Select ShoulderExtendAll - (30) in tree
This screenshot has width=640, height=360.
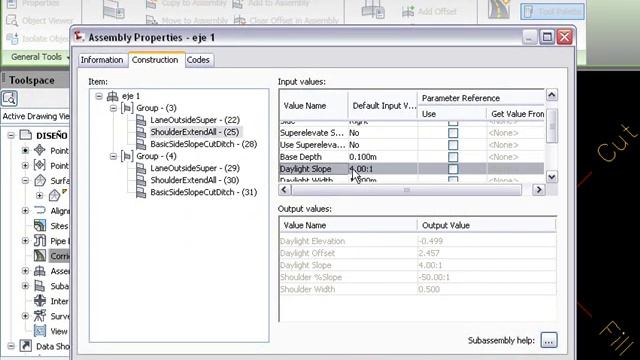[195, 180]
